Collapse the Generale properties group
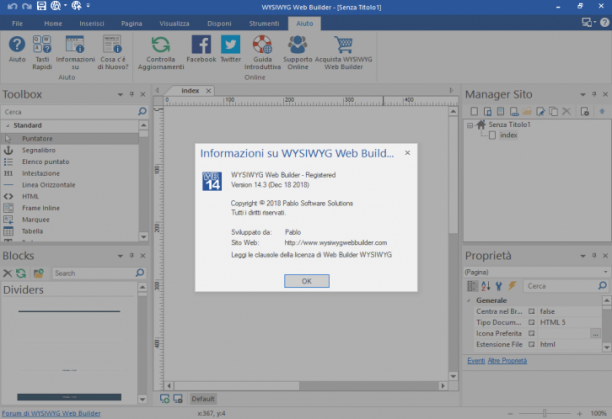The width and height of the screenshot is (612, 419). [469, 300]
